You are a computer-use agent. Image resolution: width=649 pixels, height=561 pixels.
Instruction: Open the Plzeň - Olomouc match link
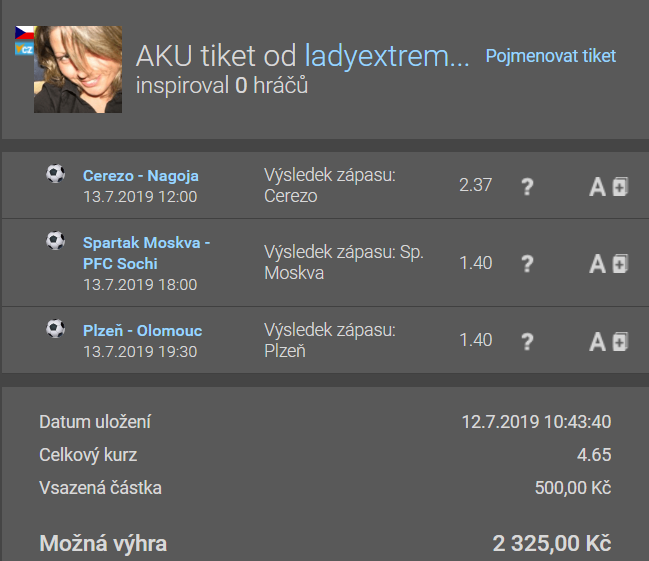142,331
